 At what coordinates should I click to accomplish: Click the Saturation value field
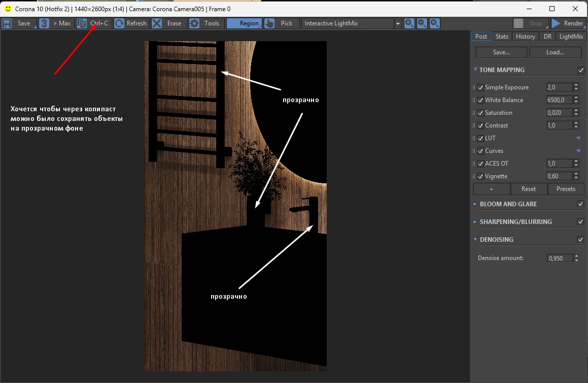(559, 113)
